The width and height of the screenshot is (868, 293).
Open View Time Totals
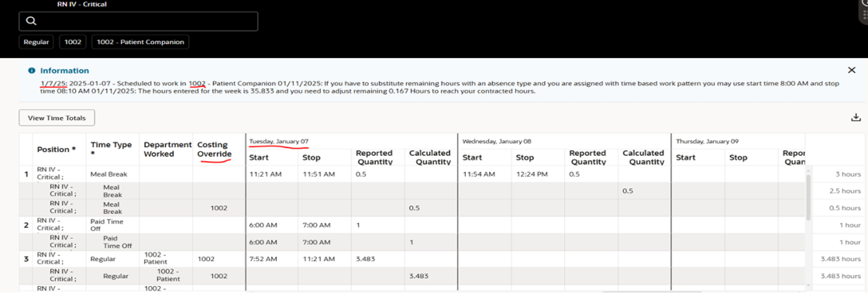pyautogui.click(x=57, y=118)
